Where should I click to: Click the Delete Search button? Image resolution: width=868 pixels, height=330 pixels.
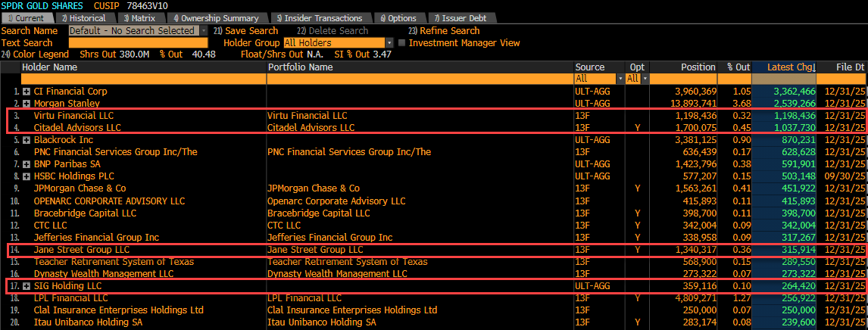point(333,31)
